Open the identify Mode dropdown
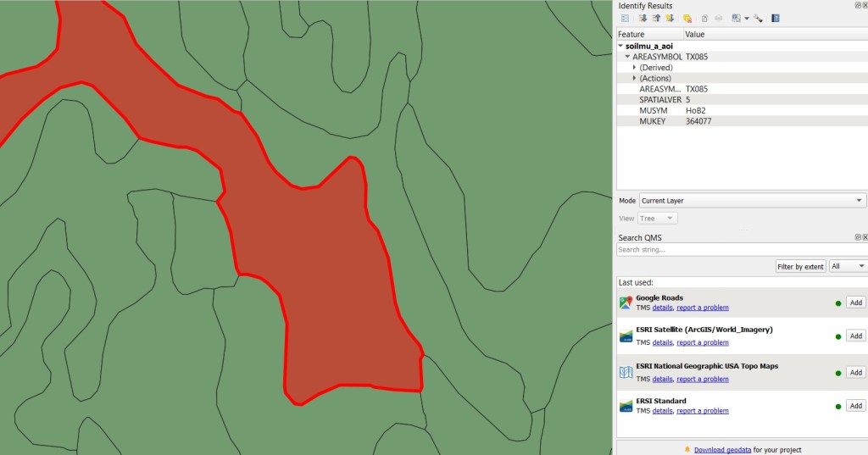The image size is (868, 455). coord(752,201)
